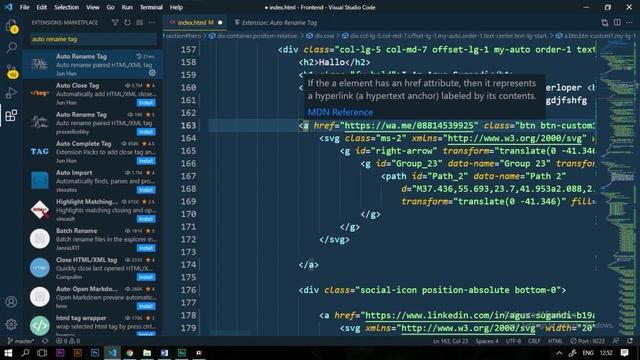Click the filter extensions funnel icon
The image size is (640, 360).
(x=115, y=22)
